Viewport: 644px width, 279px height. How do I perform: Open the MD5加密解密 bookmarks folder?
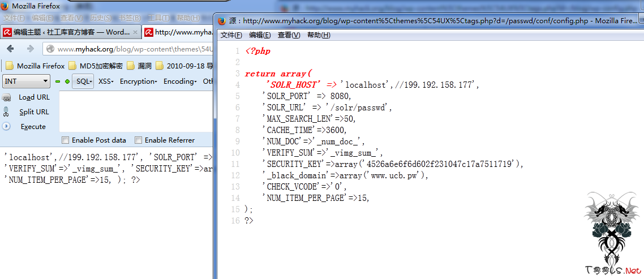tap(95, 66)
